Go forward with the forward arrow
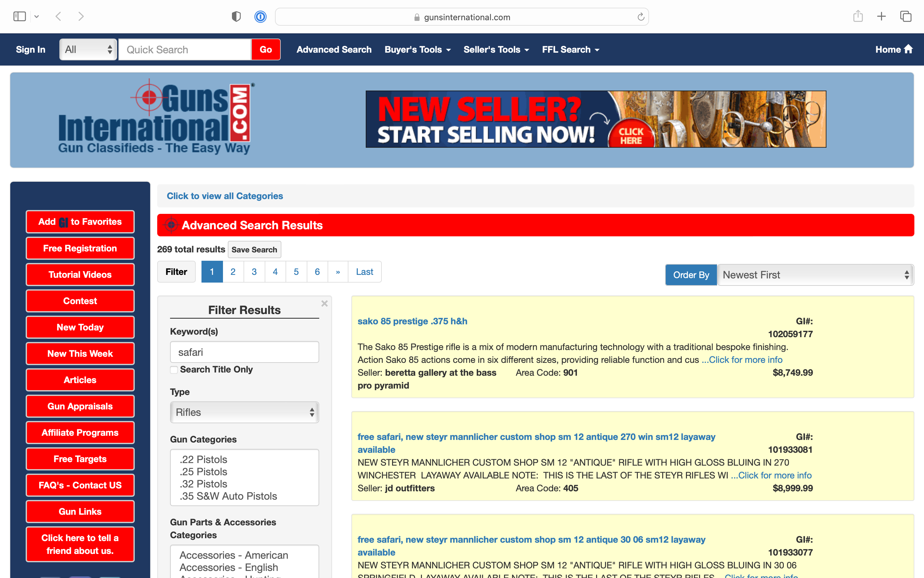 pyautogui.click(x=81, y=16)
